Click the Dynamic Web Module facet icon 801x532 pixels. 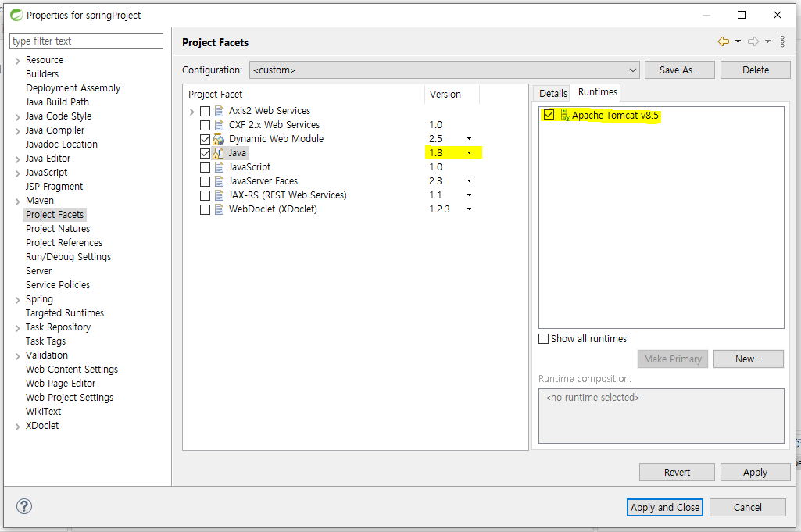[219, 139]
